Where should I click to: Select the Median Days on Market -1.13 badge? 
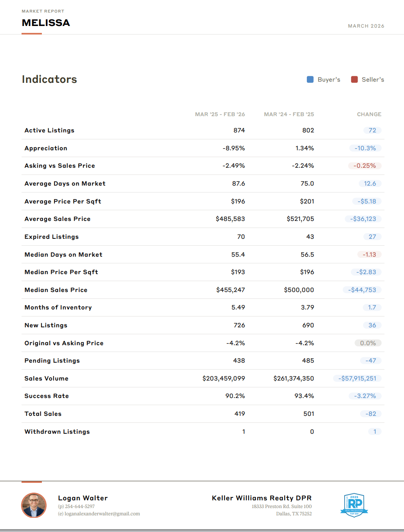pyautogui.click(x=369, y=255)
